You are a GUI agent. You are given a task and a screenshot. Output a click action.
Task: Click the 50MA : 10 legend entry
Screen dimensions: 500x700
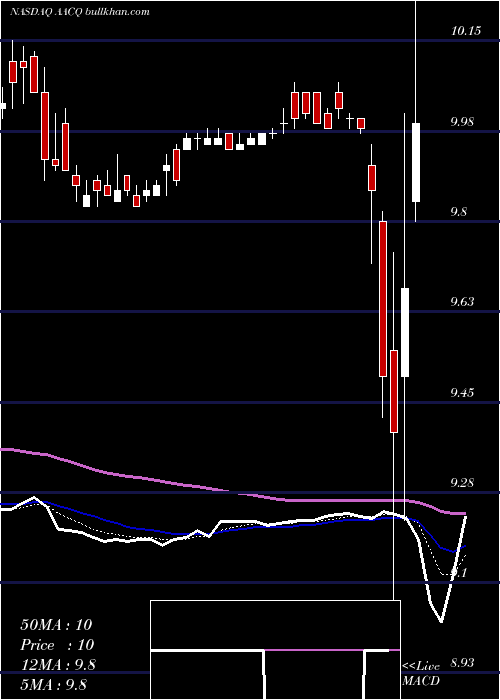pyautogui.click(x=56, y=625)
